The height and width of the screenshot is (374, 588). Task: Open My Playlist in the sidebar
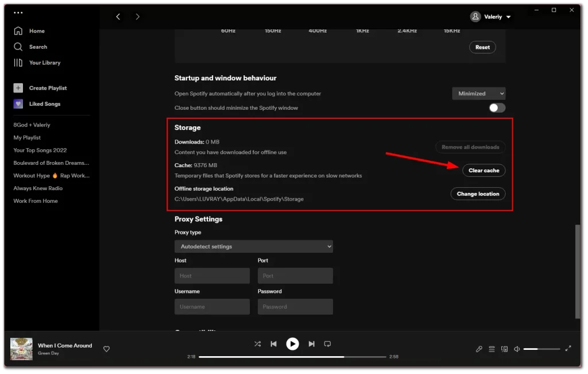pos(27,138)
